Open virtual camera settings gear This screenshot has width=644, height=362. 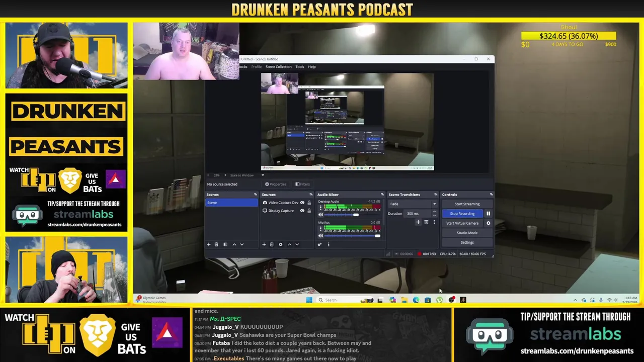tap(488, 223)
